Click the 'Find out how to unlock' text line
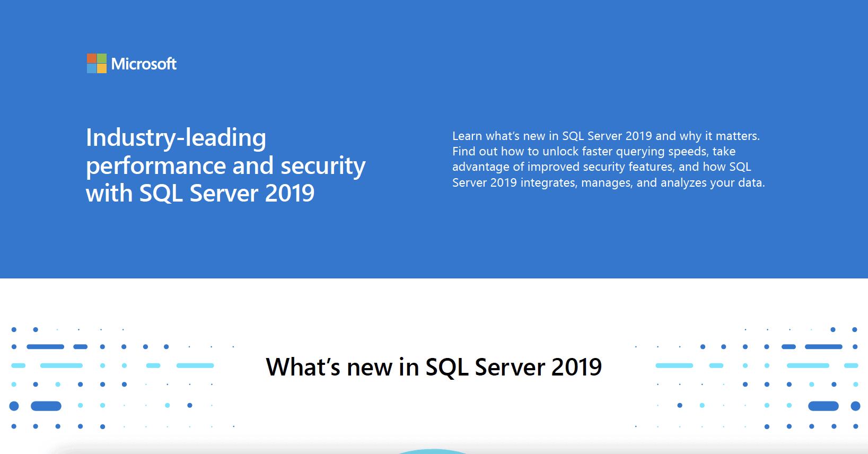This screenshot has width=868, height=454. point(593,152)
